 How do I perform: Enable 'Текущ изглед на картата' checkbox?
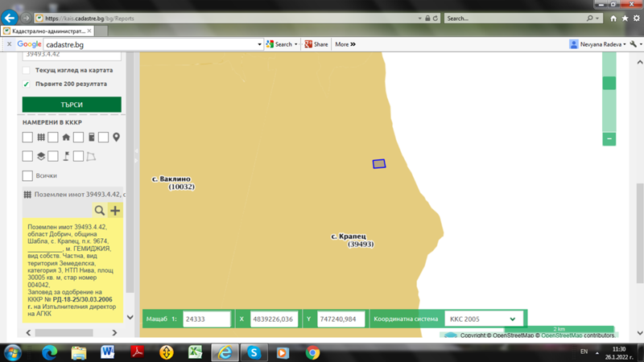[27, 71]
